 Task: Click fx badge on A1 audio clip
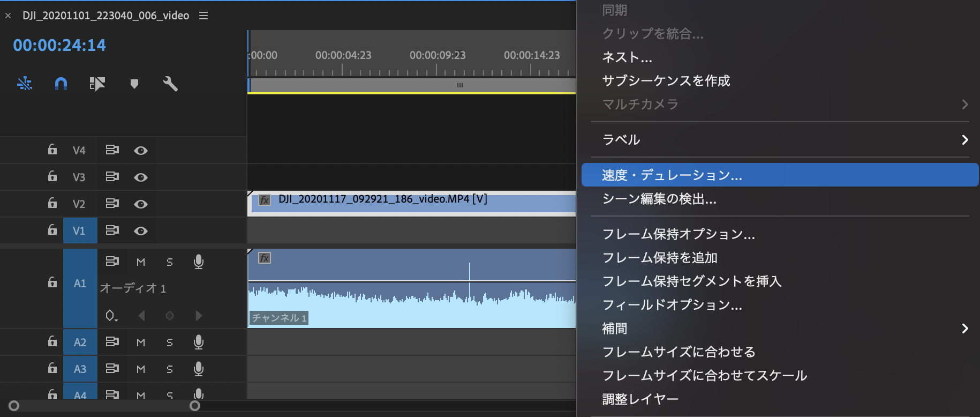pyautogui.click(x=265, y=258)
